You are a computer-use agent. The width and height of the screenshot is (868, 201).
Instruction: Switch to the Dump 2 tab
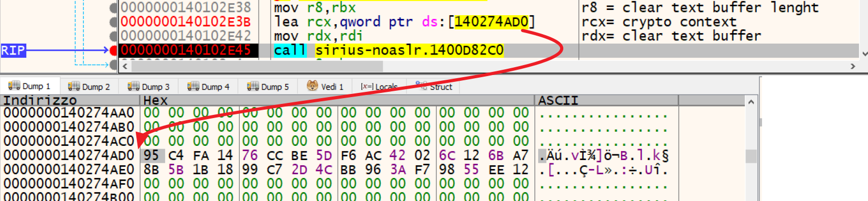click(89, 87)
